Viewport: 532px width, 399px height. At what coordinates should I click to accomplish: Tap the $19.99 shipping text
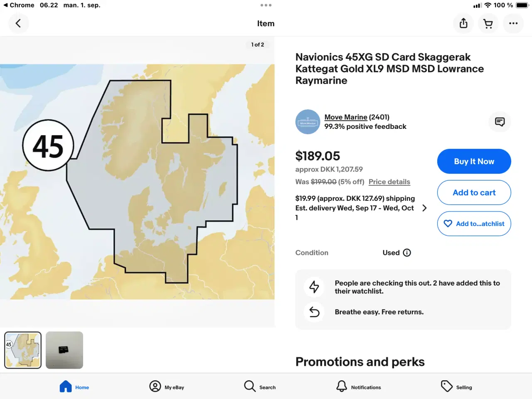click(x=355, y=198)
